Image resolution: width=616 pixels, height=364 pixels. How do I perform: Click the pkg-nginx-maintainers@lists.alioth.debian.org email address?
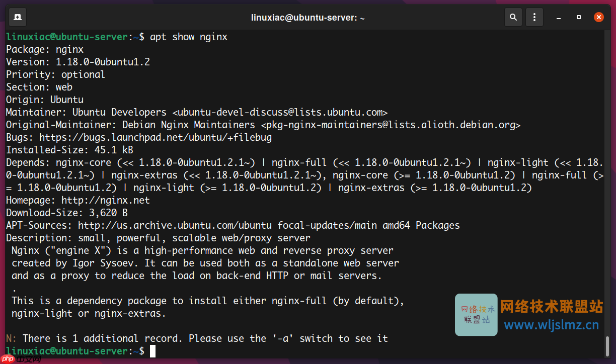click(391, 125)
